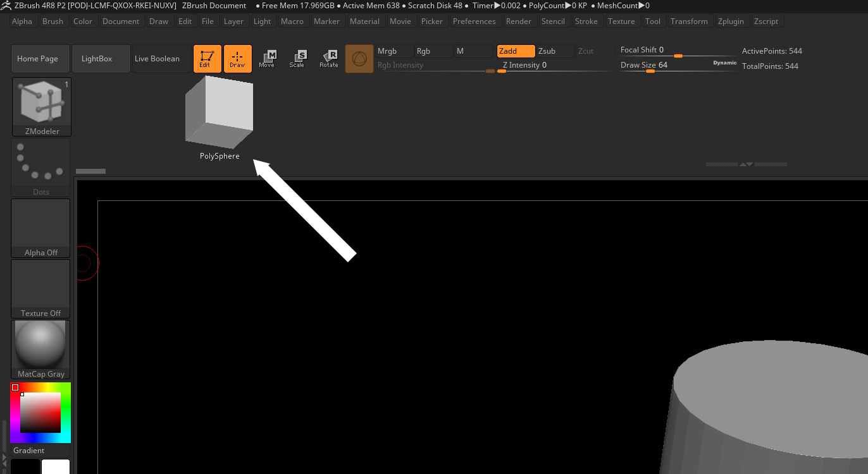The image size is (868, 474).
Task: Activate the Draw mode icon
Action: 238,59
